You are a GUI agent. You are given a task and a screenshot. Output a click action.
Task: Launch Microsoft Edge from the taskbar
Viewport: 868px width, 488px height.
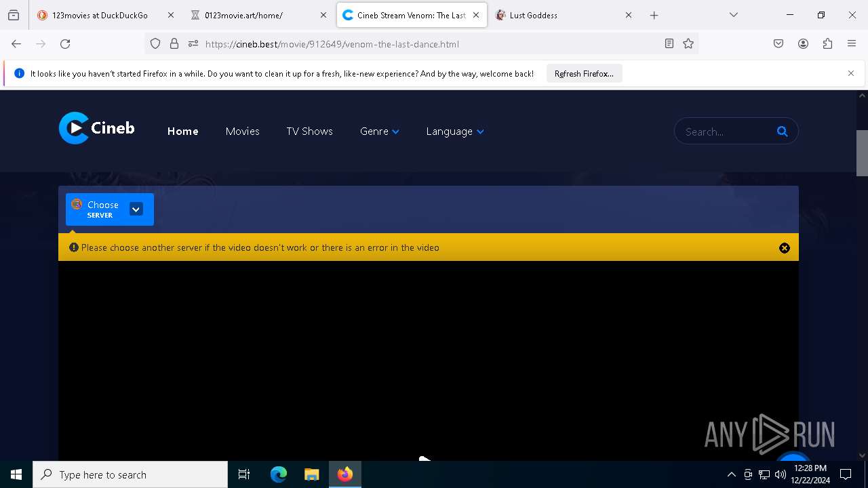click(x=279, y=474)
